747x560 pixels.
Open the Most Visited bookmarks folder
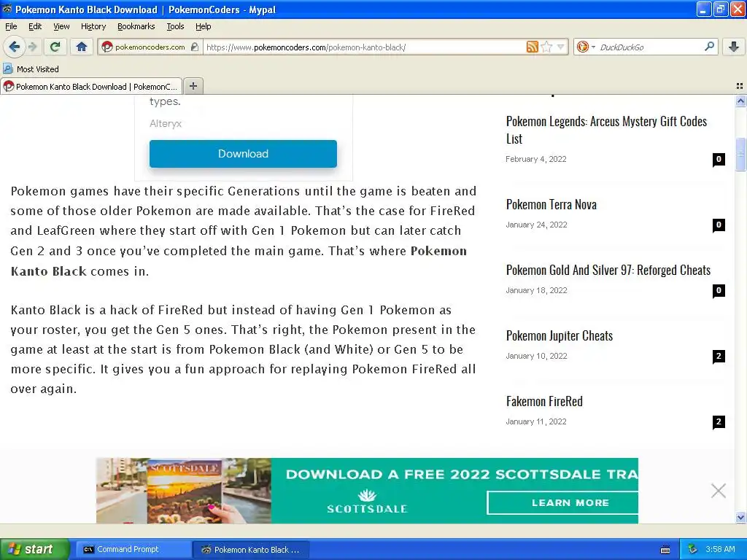(x=31, y=69)
